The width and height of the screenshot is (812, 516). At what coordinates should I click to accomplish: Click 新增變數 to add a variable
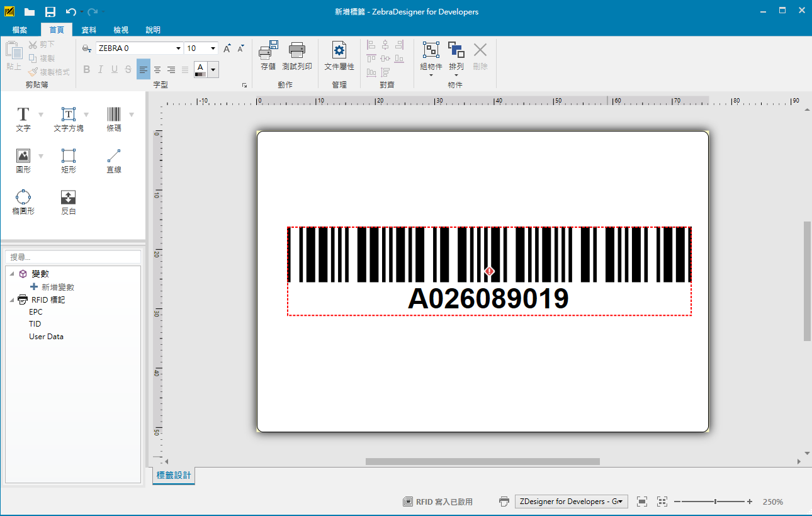point(52,287)
